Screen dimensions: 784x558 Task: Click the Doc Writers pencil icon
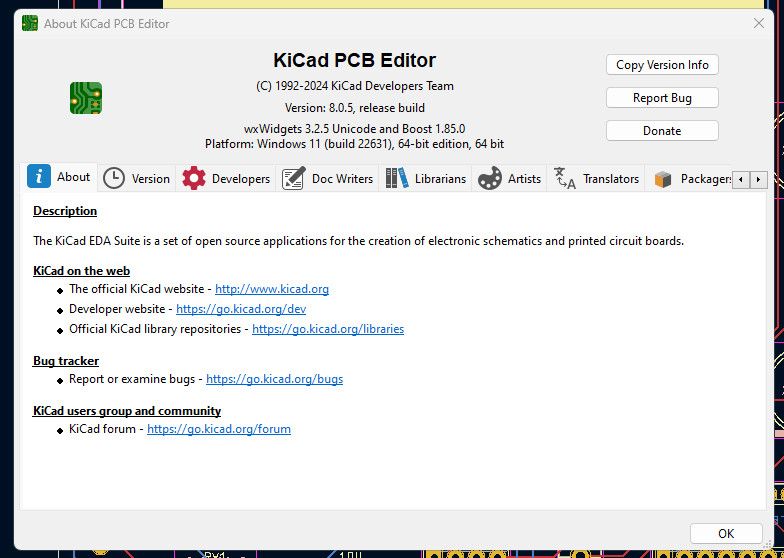point(294,178)
